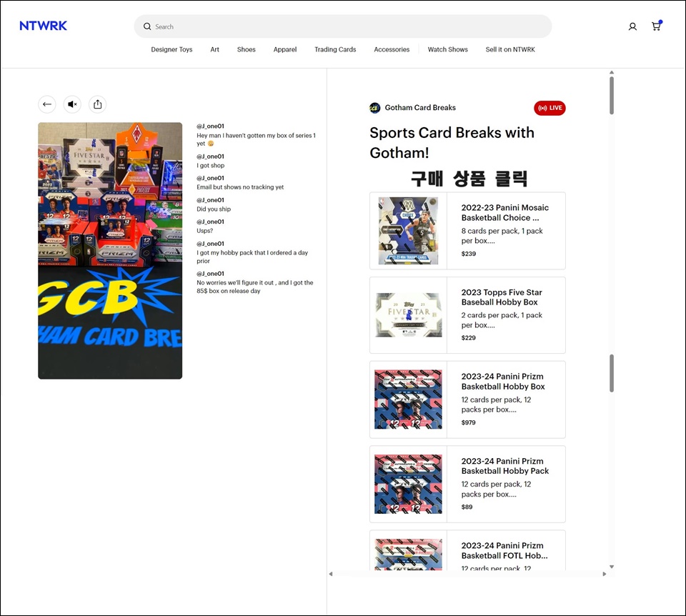Click the $239 price

point(469,254)
